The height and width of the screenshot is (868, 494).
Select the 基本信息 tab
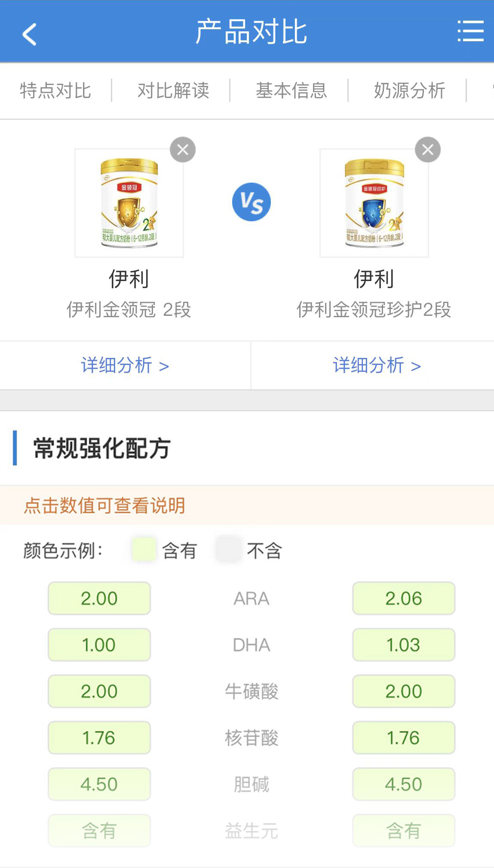pos(291,91)
